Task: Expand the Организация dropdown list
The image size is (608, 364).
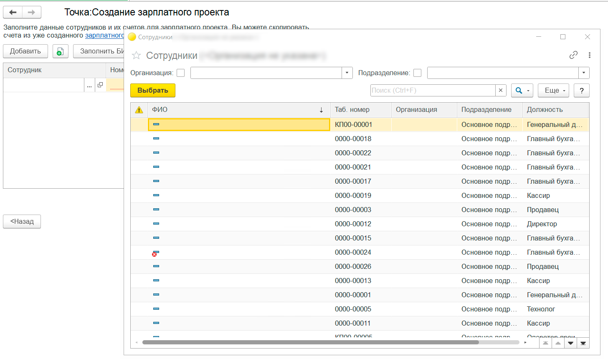Action: (347, 73)
